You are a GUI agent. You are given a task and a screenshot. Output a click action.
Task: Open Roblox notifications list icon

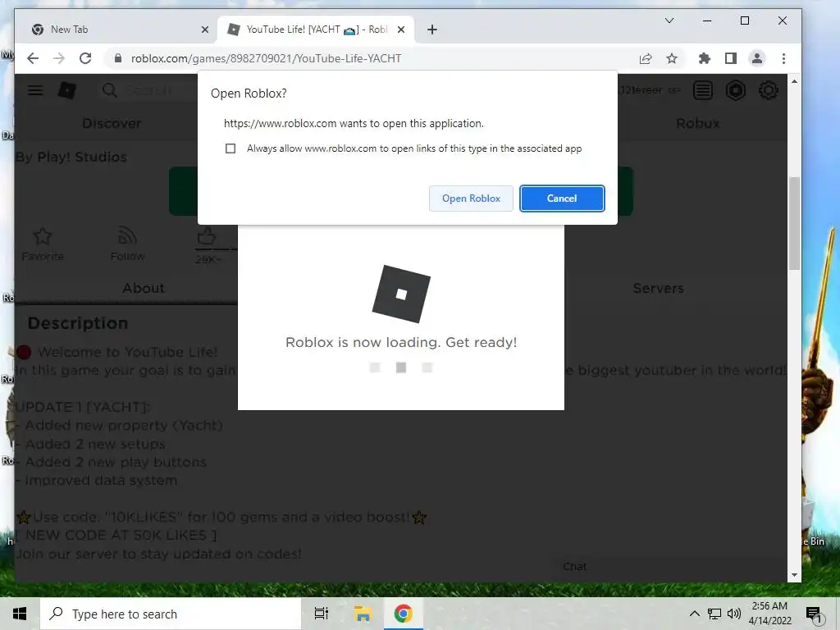pyautogui.click(x=703, y=90)
